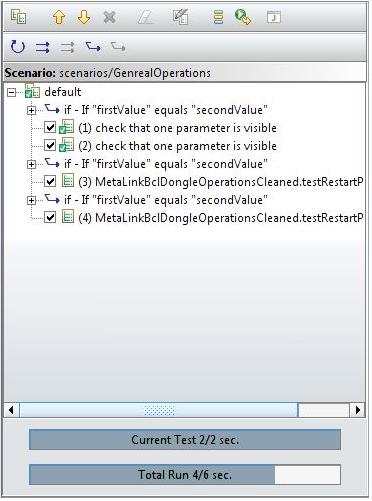Click the horizontal scrollbar right arrow

point(358,410)
